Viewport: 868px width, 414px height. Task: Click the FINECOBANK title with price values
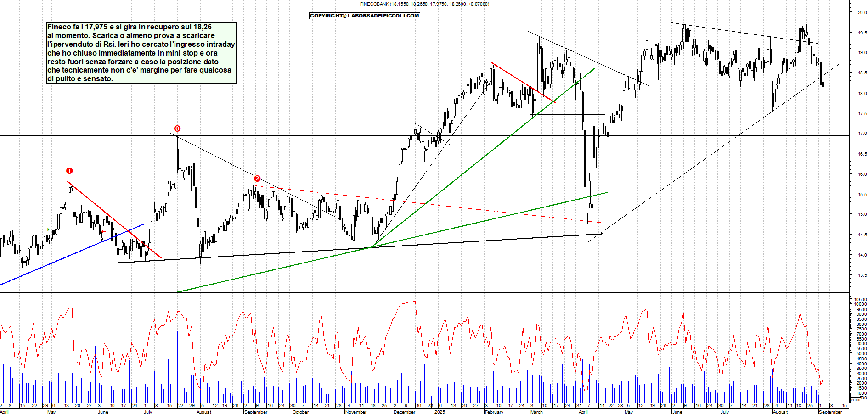pyautogui.click(x=424, y=4)
